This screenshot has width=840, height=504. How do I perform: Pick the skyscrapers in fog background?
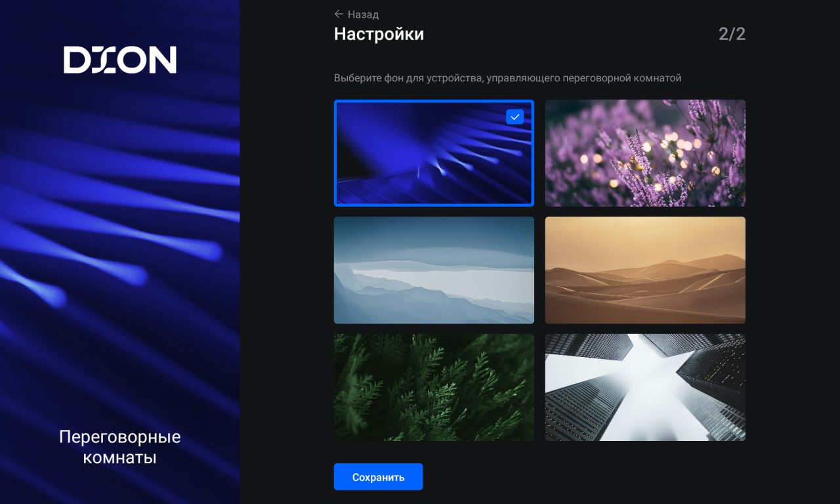coord(645,387)
